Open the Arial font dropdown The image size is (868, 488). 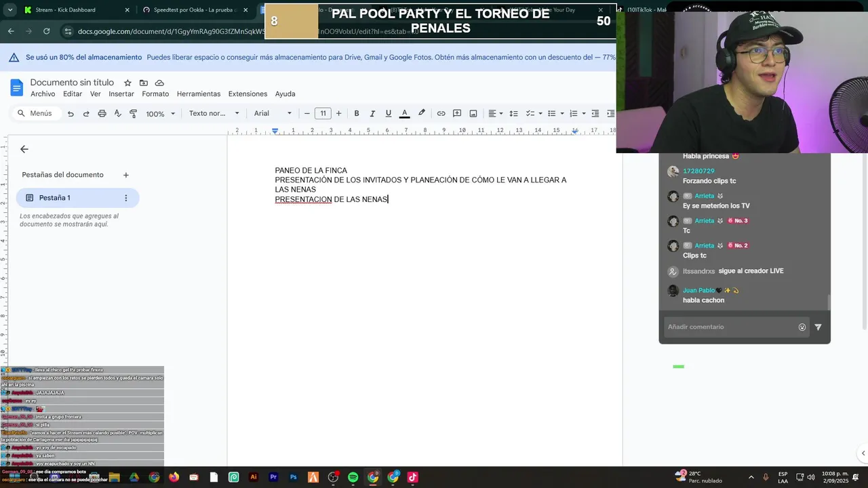click(x=273, y=114)
